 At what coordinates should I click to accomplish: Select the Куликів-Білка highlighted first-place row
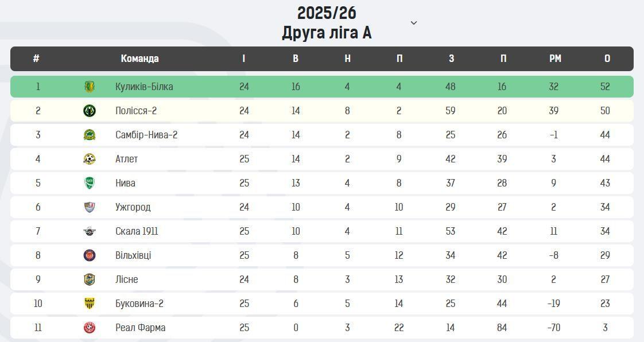point(321,87)
